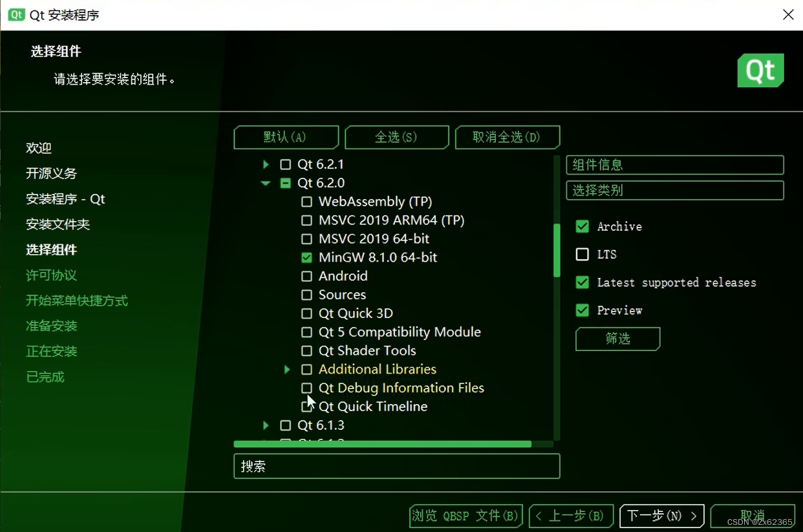Open the 组件信息 panel header
The width and height of the screenshot is (803, 532).
675,165
